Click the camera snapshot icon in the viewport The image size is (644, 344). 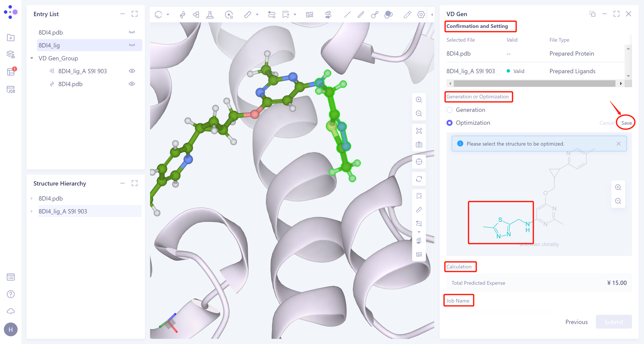coord(419,144)
